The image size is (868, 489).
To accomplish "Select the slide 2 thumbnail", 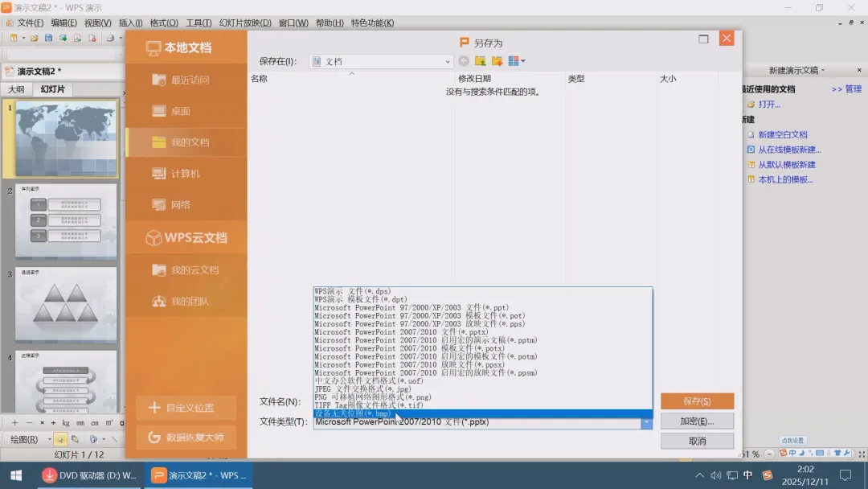I will pyautogui.click(x=66, y=221).
